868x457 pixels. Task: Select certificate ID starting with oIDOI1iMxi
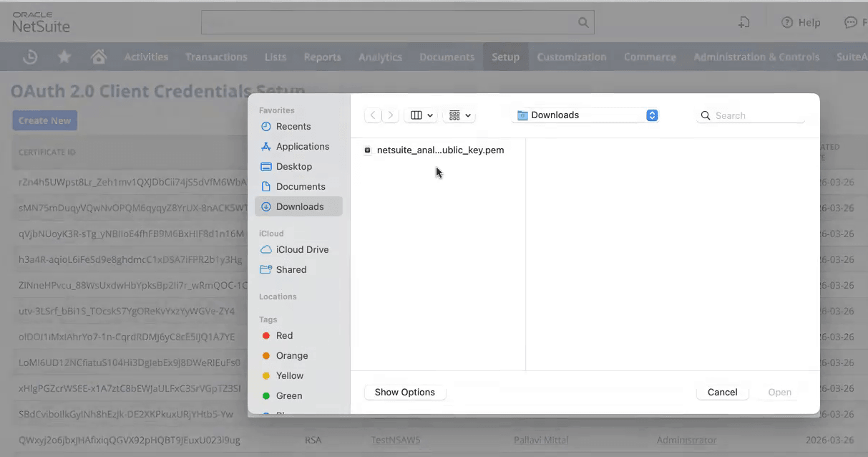(x=127, y=337)
